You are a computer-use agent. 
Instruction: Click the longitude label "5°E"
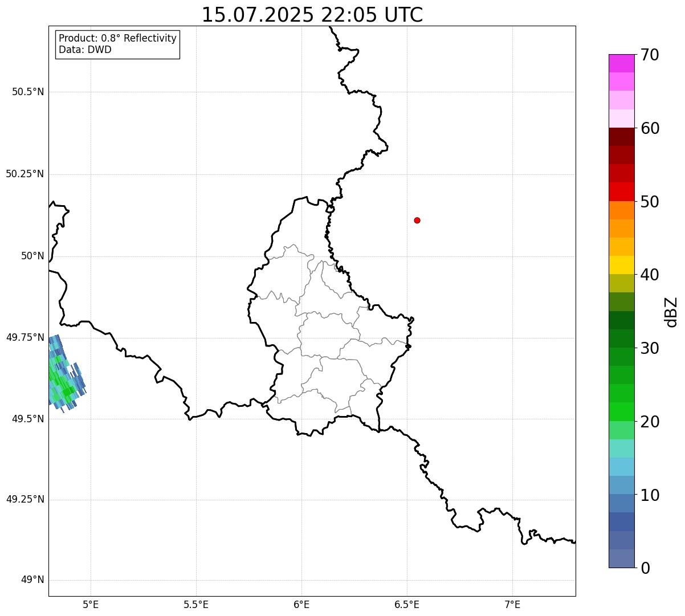pyautogui.click(x=91, y=604)
